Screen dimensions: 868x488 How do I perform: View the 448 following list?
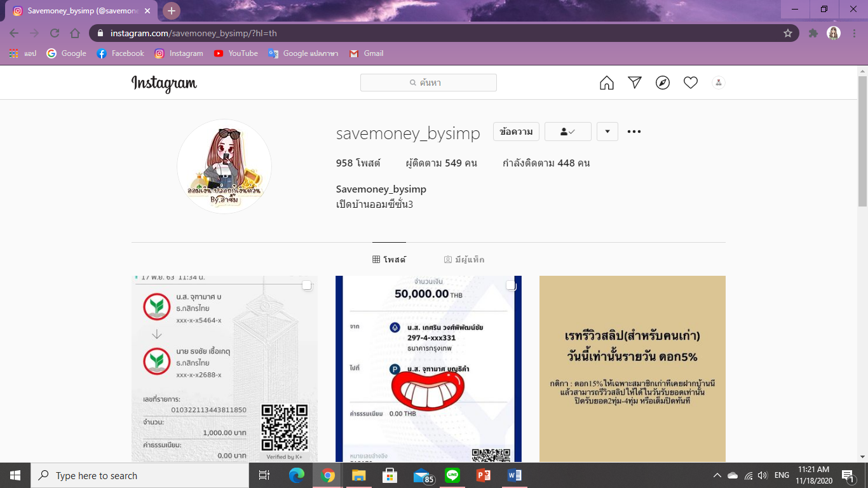pyautogui.click(x=546, y=163)
